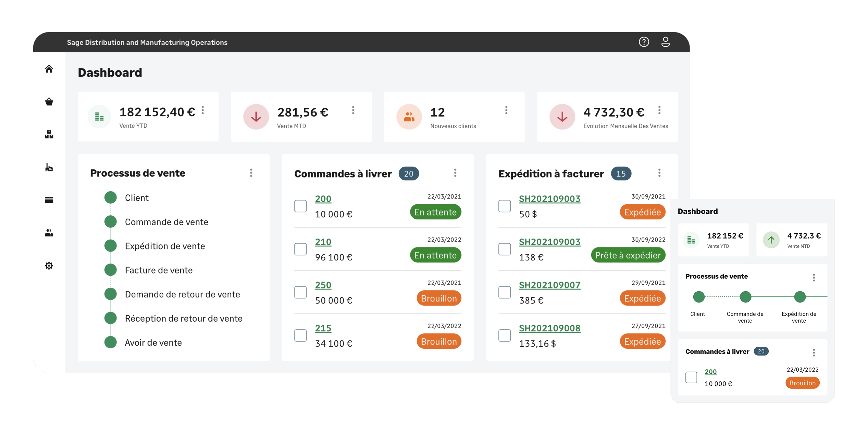This screenshot has width=868, height=424.
Task: Select the checkbox for shipment SH202109003
Action: tap(504, 206)
